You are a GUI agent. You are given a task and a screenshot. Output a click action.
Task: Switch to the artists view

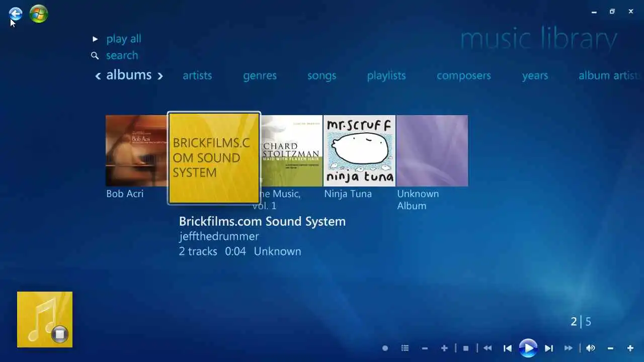coord(197,75)
